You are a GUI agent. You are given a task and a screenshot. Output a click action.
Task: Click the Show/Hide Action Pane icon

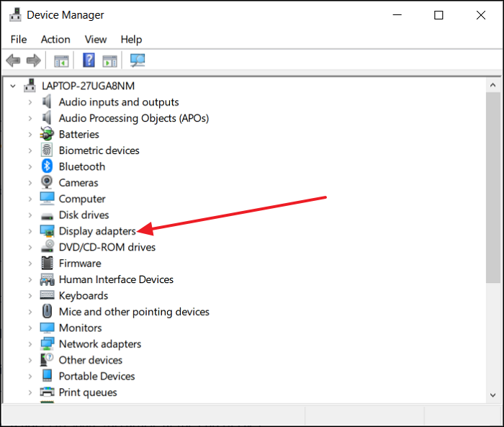point(109,60)
